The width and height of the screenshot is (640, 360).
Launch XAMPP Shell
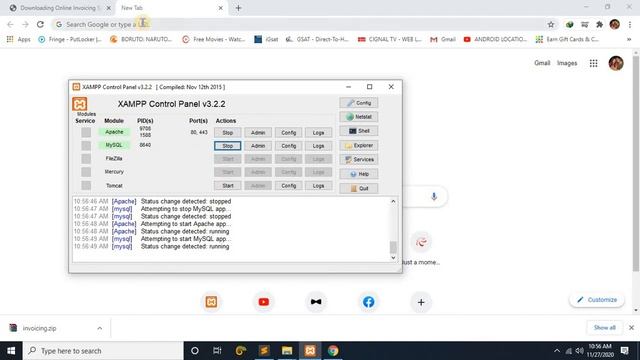click(x=359, y=131)
